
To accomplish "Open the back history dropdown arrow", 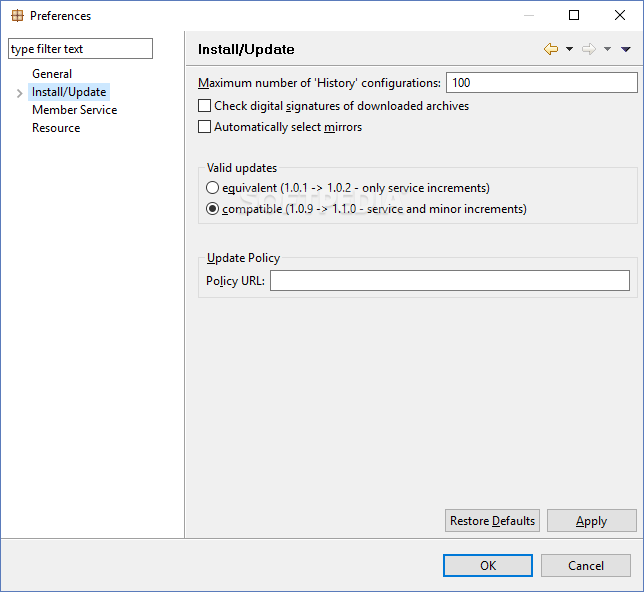I will pyautogui.click(x=569, y=49).
